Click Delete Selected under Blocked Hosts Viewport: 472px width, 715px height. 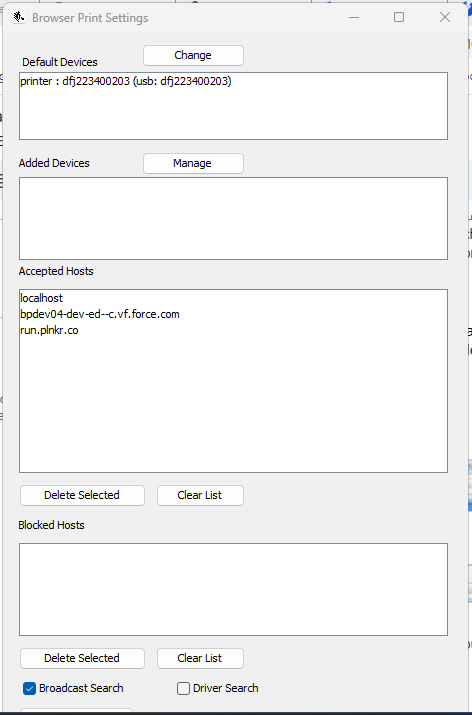(x=83, y=658)
